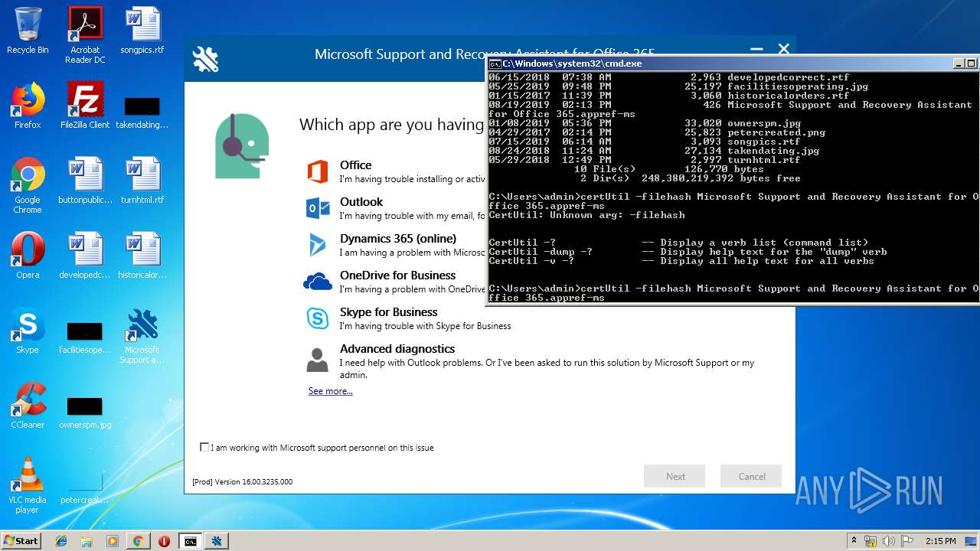
Task: Open developedcorrect document icon
Action: [x=85, y=256]
